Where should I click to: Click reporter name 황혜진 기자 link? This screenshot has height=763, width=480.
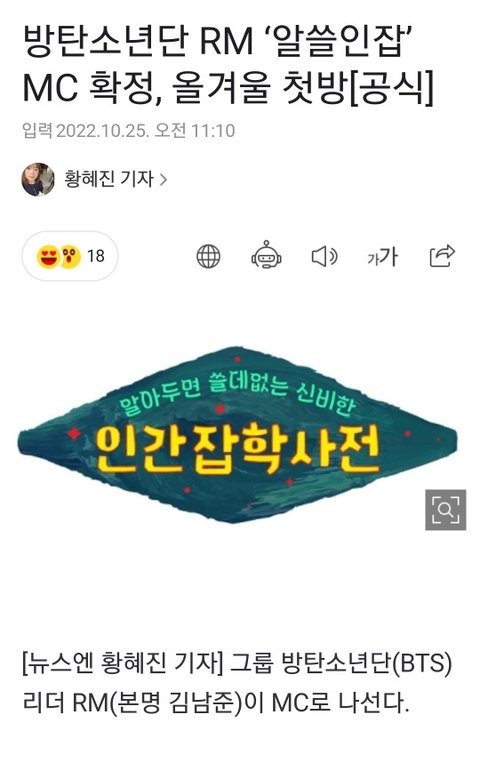pyautogui.click(x=109, y=179)
